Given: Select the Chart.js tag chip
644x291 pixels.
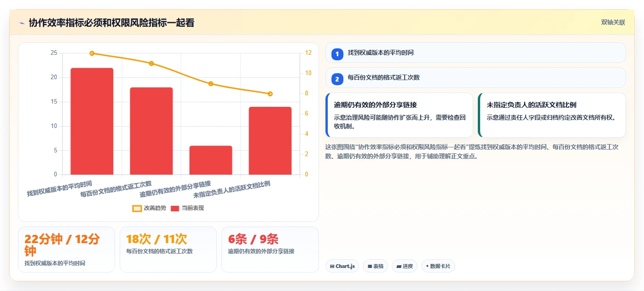Looking at the screenshot, I should (342, 266).
